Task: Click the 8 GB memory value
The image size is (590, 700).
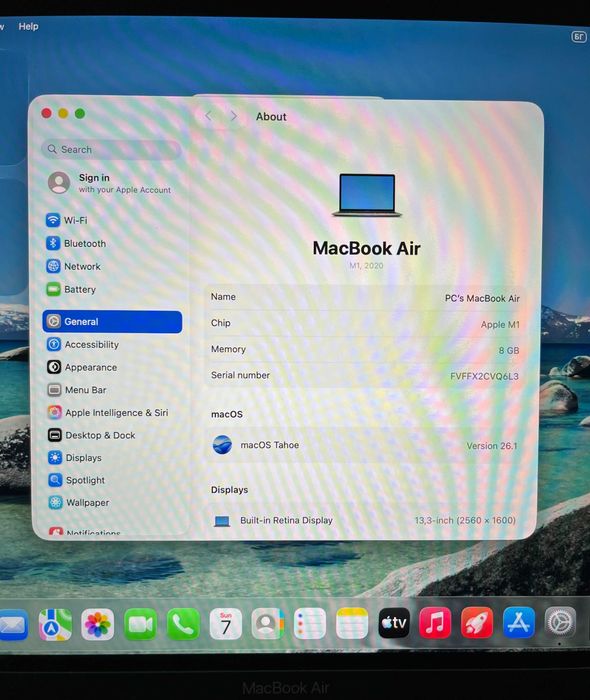Action: coord(509,350)
